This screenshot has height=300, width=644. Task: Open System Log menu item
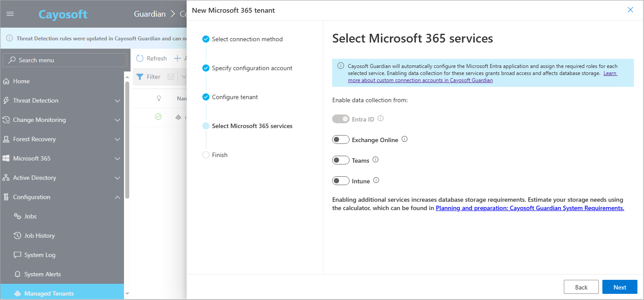pyautogui.click(x=62, y=255)
